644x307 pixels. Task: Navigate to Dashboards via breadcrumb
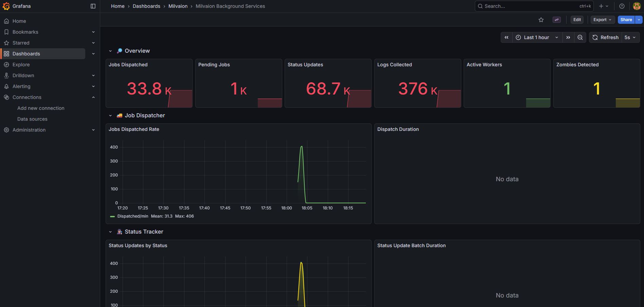pos(146,6)
